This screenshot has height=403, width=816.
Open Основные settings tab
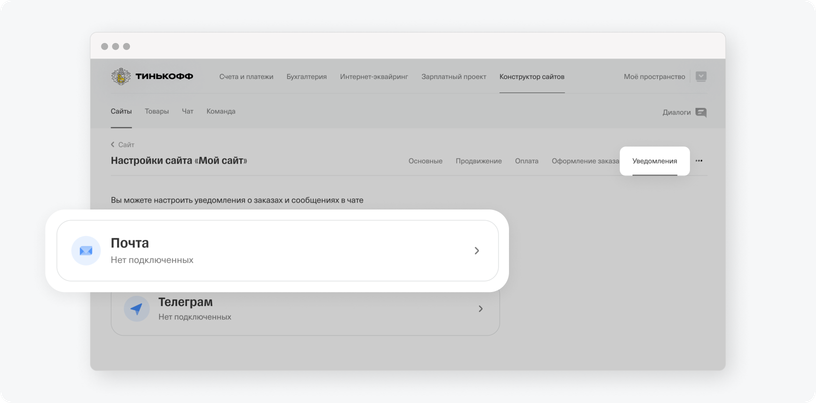[425, 161]
